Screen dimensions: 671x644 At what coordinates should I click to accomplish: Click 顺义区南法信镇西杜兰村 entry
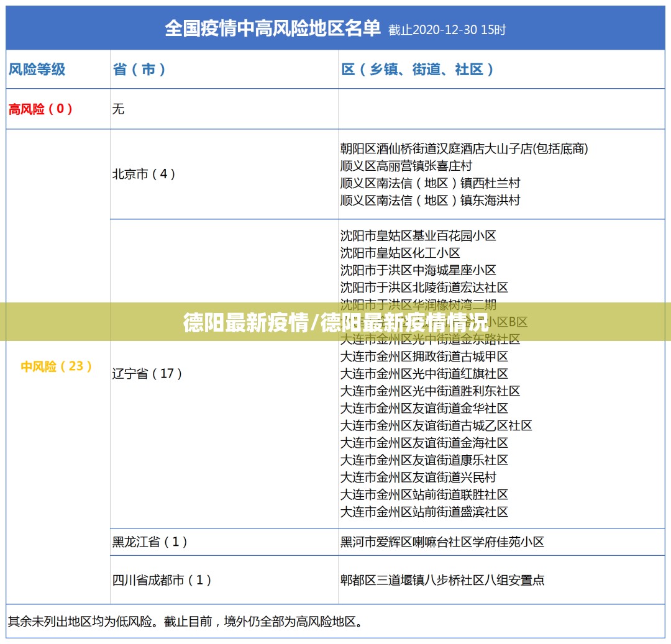pyautogui.click(x=430, y=183)
